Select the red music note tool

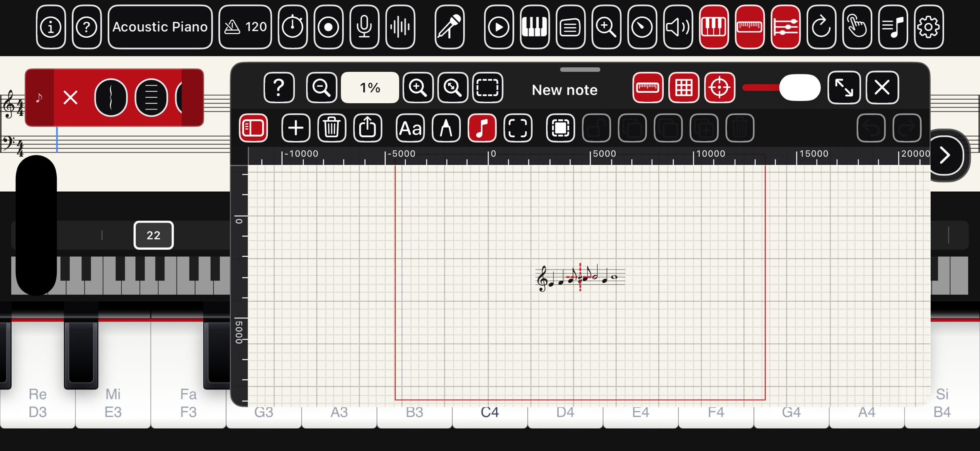tap(482, 128)
